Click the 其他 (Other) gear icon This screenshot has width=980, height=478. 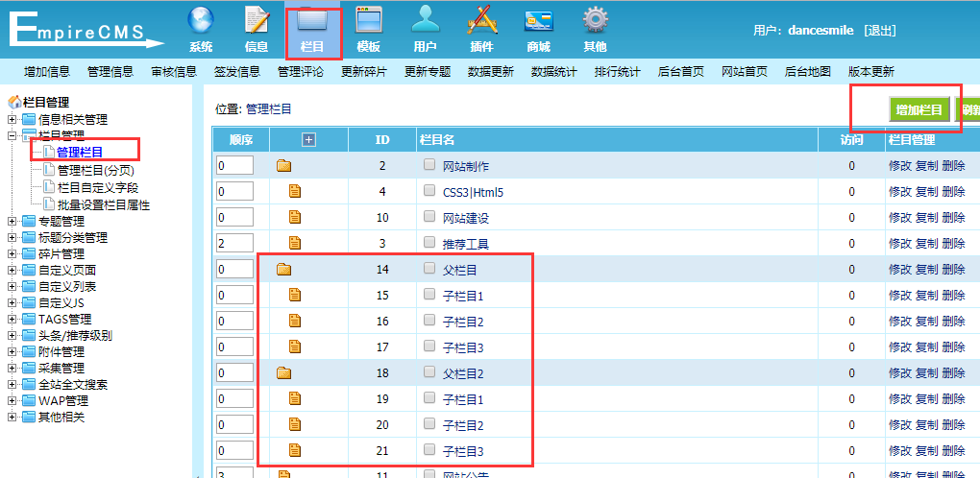click(595, 23)
